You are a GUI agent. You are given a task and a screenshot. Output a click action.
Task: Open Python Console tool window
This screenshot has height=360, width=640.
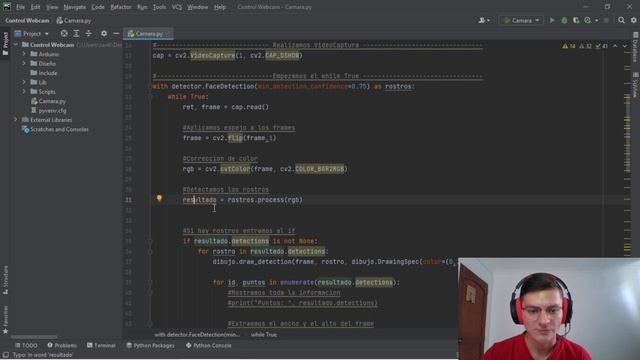coord(209,345)
